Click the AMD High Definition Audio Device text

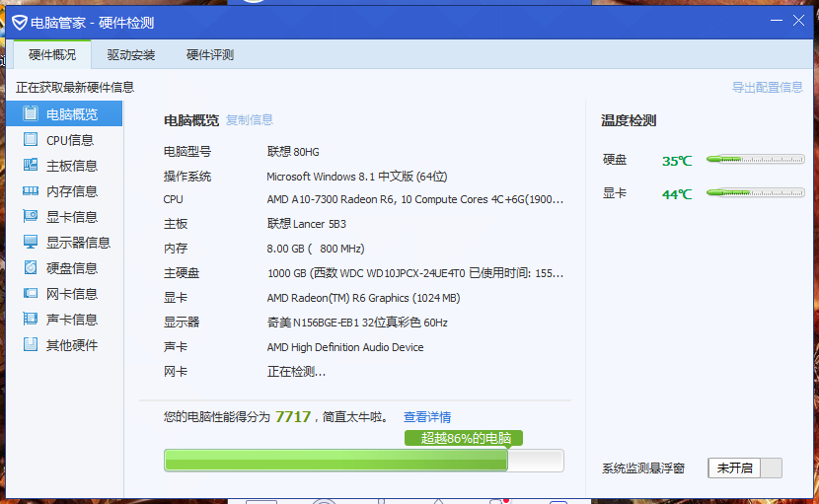click(x=345, y=347)
